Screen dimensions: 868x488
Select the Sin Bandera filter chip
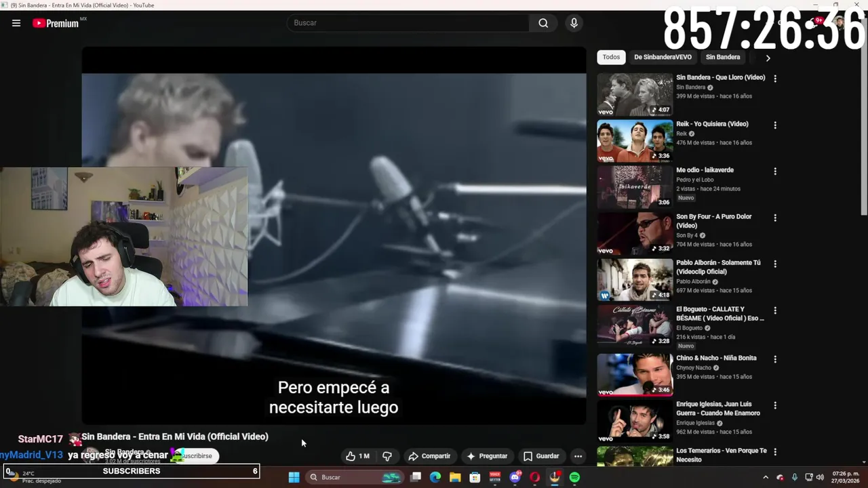coord(723,57)
